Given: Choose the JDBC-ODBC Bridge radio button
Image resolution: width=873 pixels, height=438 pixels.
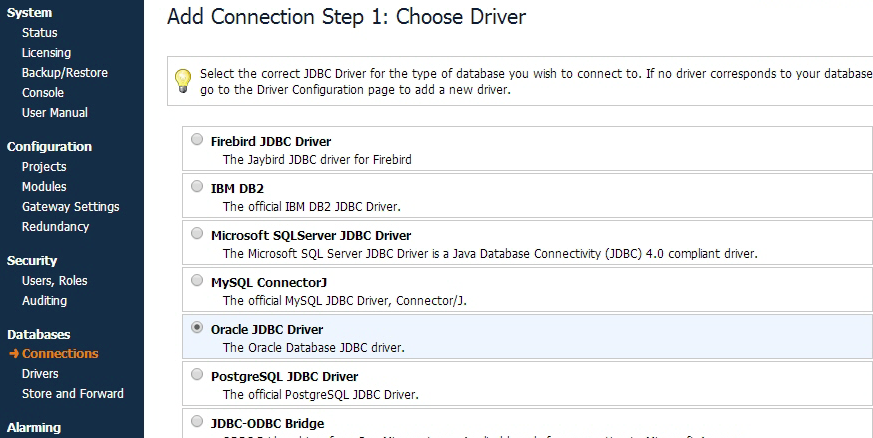Looking at the screenshot, I should click(197, 421).
